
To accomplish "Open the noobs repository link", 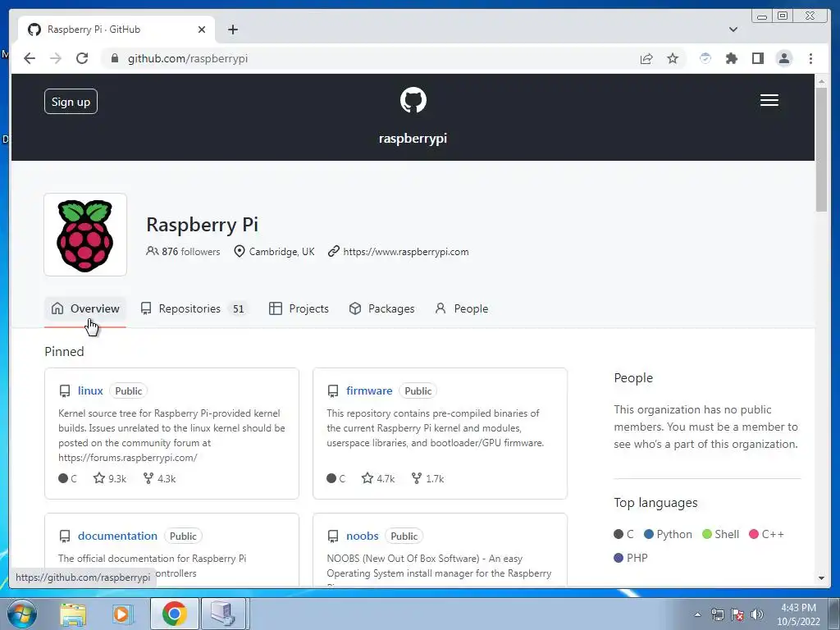I will click(x=362, y=536).
